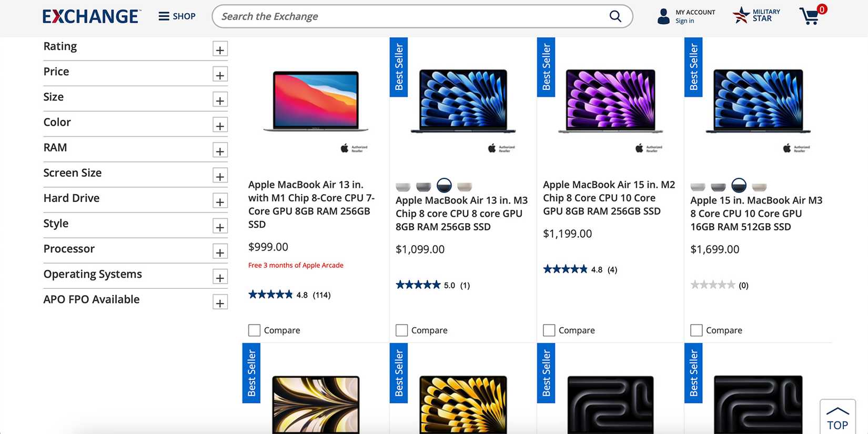The height and width of the screenshot is (434, 868).
Task: Click the 15 in. M2 MacBook image
Action: pyautogui.click(x=610, y=100)
